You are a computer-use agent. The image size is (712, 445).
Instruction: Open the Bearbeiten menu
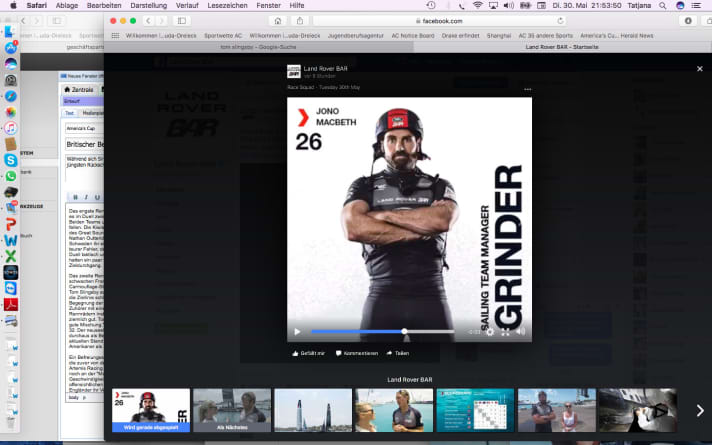pyautogui.click(x=104, y=5)
